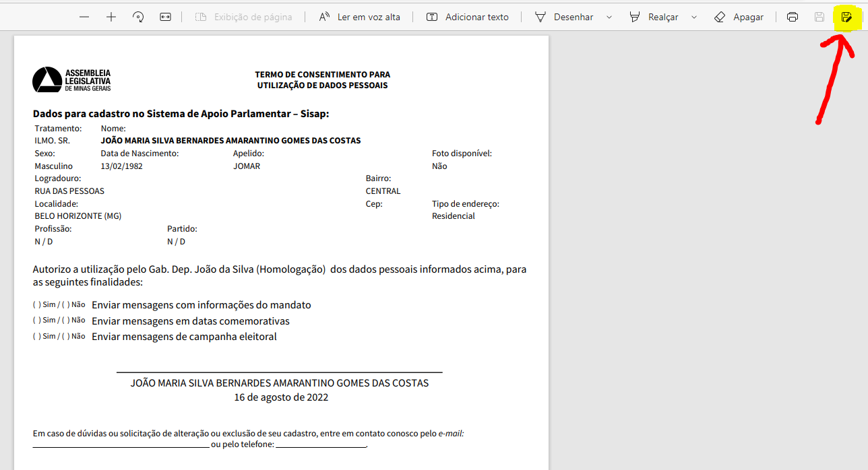868x470 pixels.
Task: Click the Exibição de página option
Action: 243,17
